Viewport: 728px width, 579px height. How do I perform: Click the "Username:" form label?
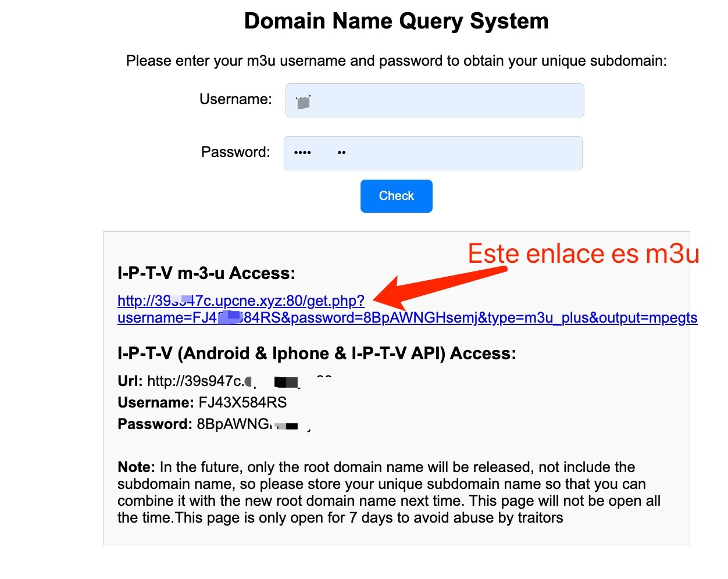coord(235,99)
